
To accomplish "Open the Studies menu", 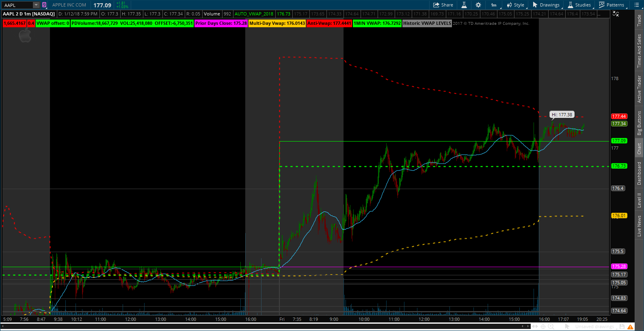I will [x=579, y=5].
